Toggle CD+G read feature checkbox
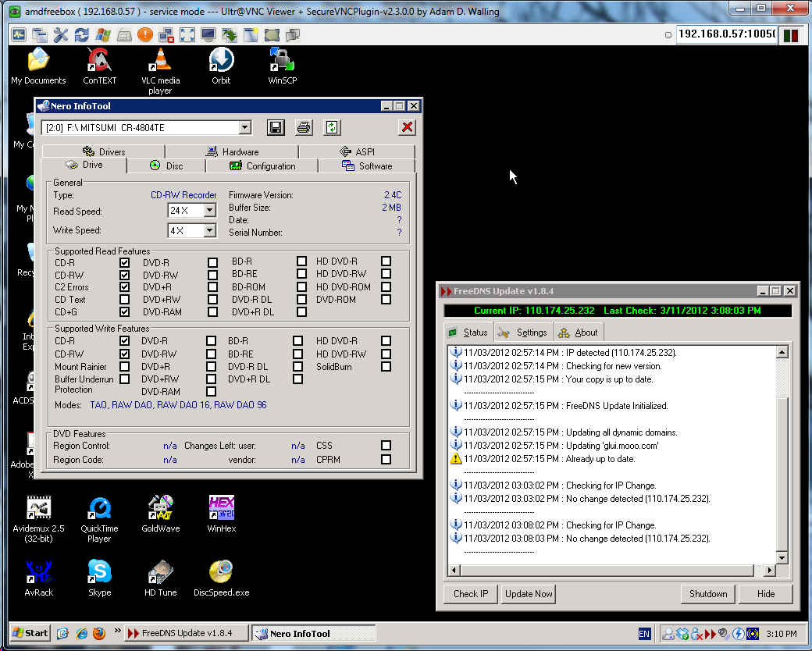The image size is (812, 651). (x=124, y=311)
